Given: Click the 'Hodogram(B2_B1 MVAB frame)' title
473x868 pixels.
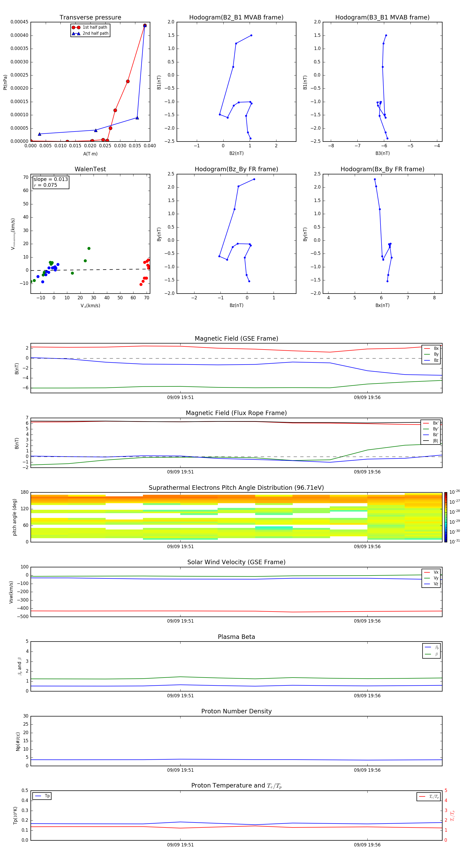Looking at the screenshot, I should pyautogui.click(x=236, y=18).
